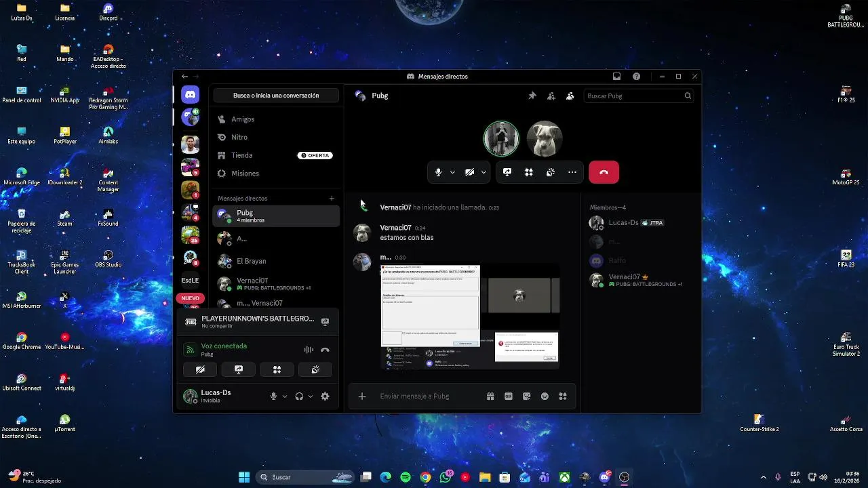This screenshot has width=868, height=488.
Task: Open user settings gear icon
Action: [325, 396]
